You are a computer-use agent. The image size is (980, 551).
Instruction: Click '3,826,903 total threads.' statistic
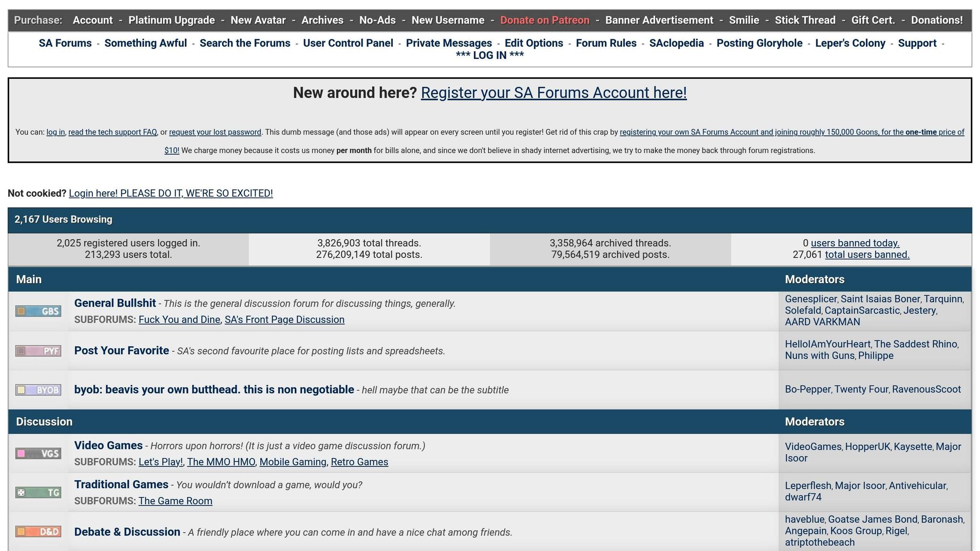369,243
